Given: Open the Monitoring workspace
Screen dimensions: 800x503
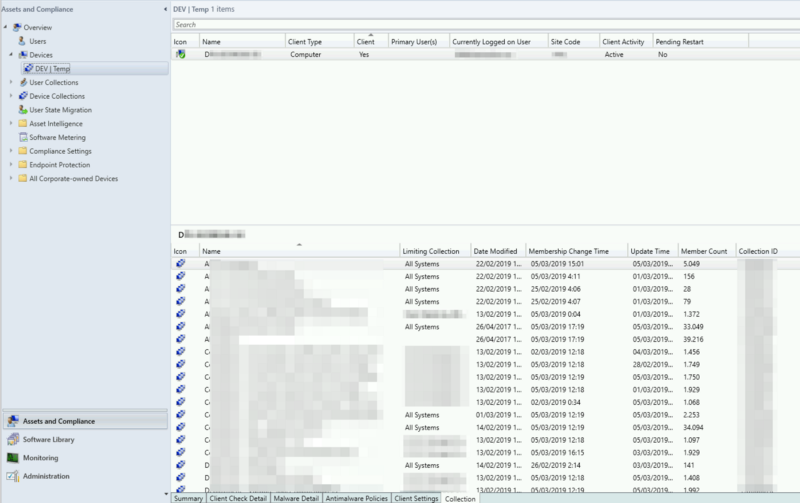Looking at the screenshot, I should coord(40,458).
